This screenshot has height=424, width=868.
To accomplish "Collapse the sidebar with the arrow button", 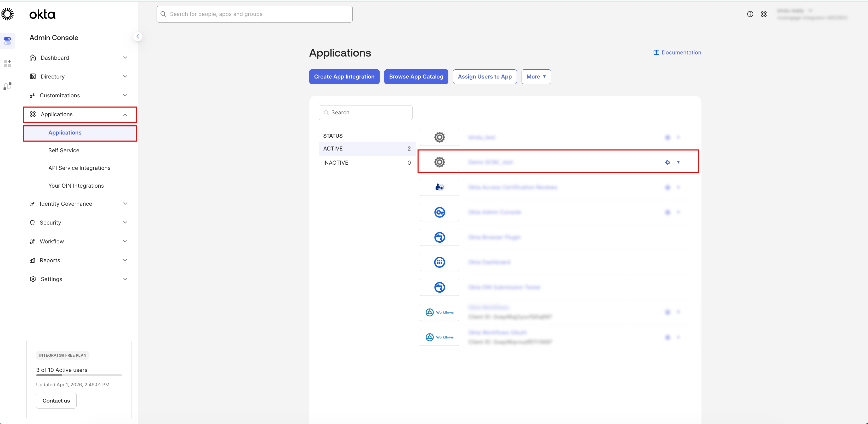I will (x=138, y=36).
